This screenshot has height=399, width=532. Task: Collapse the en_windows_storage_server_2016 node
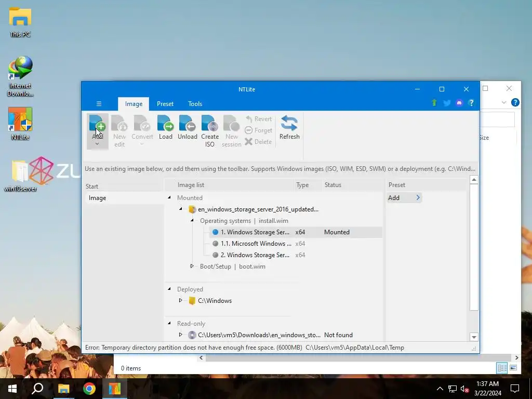180,209
